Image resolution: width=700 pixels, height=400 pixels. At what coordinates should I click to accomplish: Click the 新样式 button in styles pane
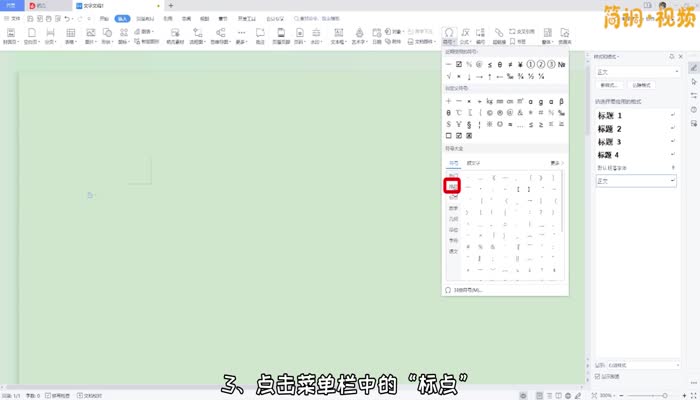point(610,85)
